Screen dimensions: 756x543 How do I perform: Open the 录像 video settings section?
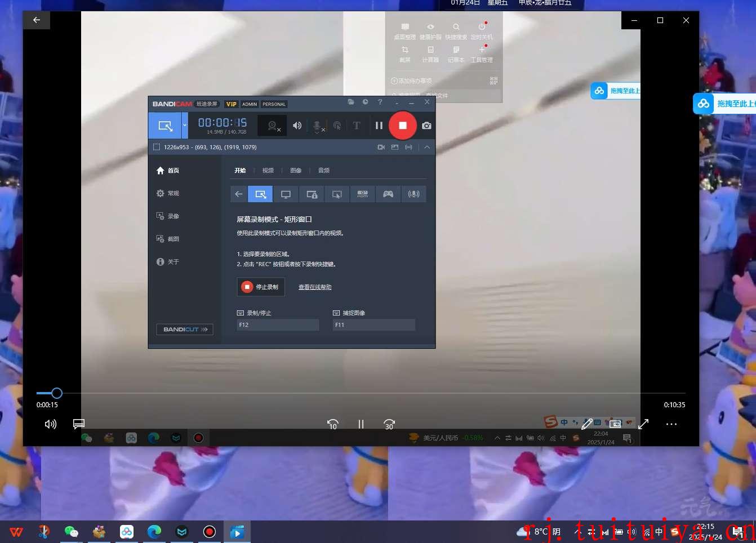tap(168, 216)
